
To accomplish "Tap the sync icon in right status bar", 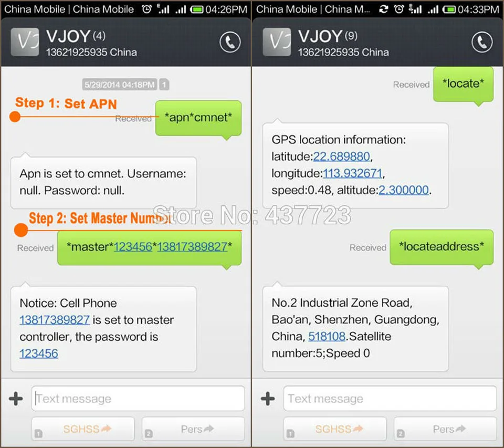I will click(383, 9).
